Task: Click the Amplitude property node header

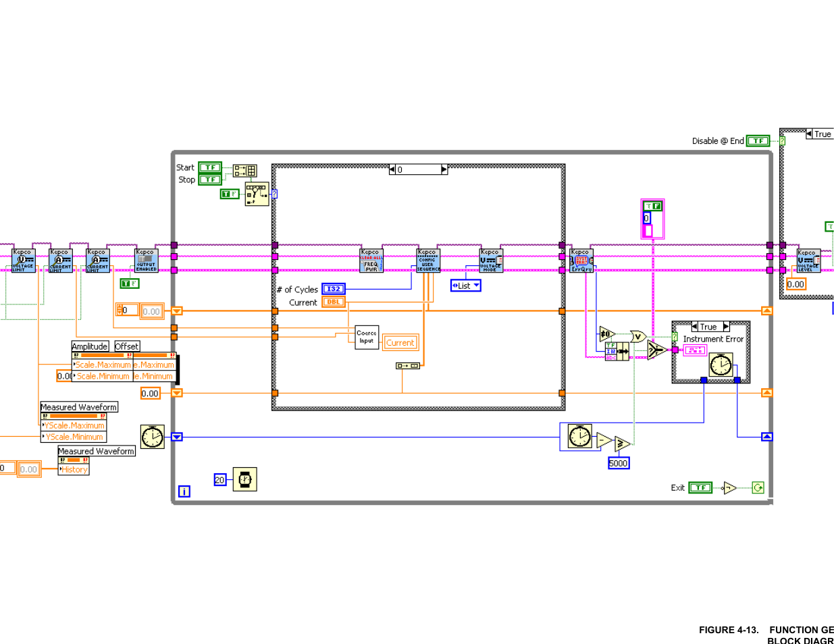Action: (90, 346)
